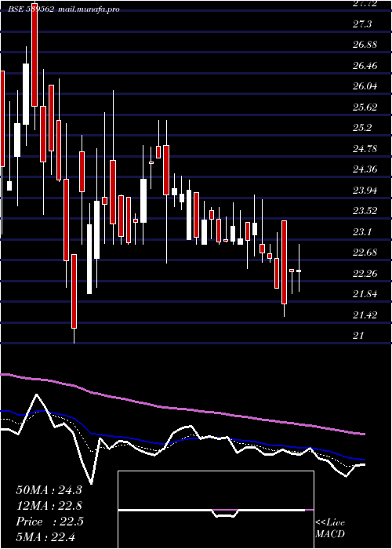Click the 5MA : 22.4 readout
The image size is (392, 549).
(x=45, y=536)
